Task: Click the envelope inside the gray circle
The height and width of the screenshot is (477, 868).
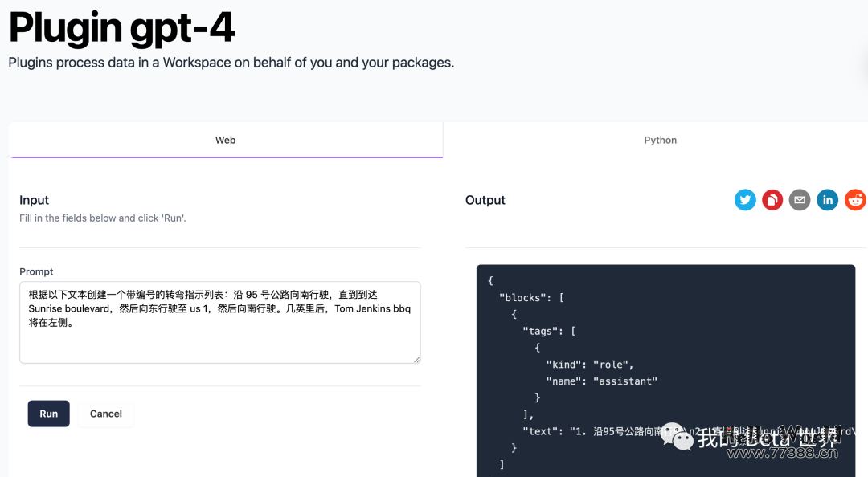Action: [800, 199]
